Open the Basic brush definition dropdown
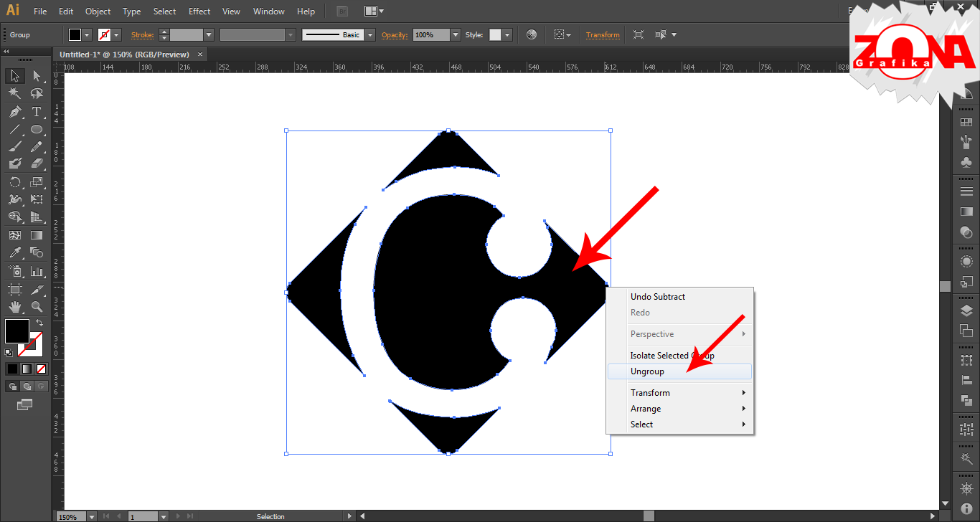Screen dimensions: 980x522 (x=370, y=34)
